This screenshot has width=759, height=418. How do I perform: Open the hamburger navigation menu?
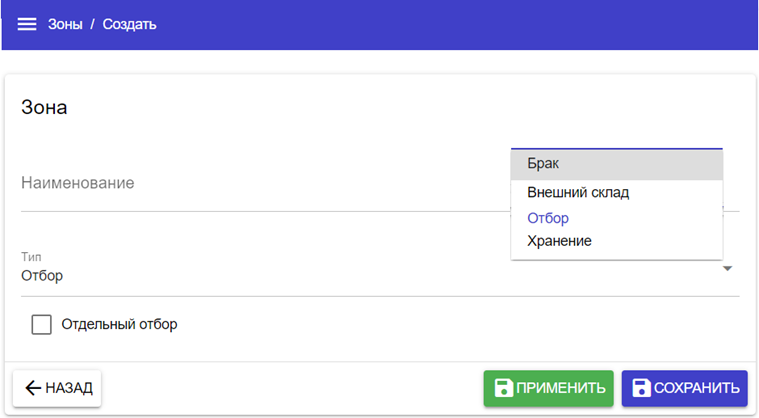click(27, 24)
